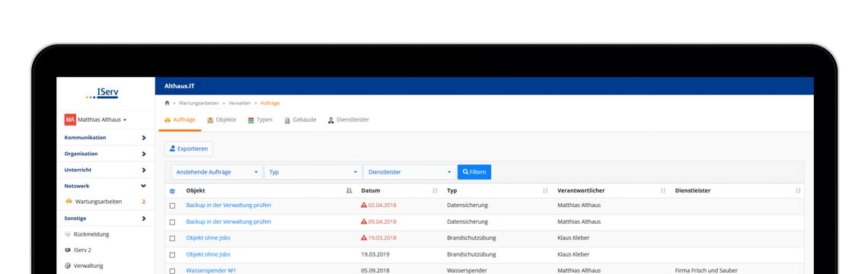Open Objekt ohne Jobs dated 19.03.2019
Screen dimensions: 868x274
pos(208,254)
